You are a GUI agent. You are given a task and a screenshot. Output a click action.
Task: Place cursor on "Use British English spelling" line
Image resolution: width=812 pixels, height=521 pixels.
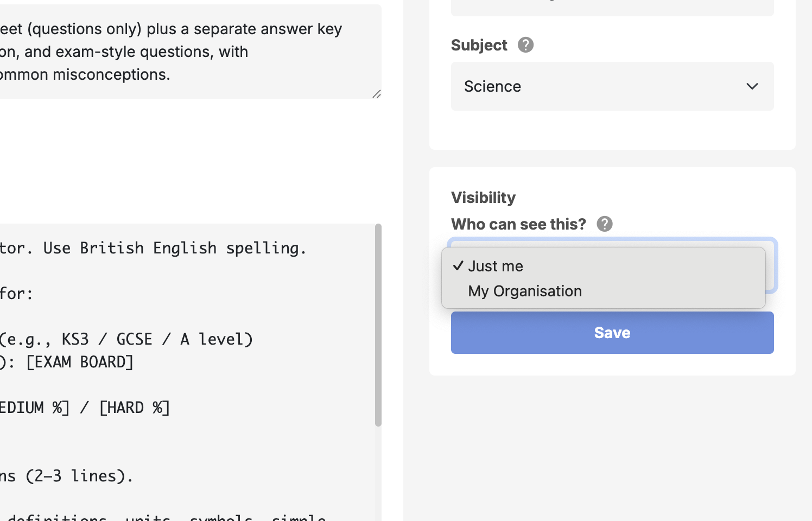point(175,248)
